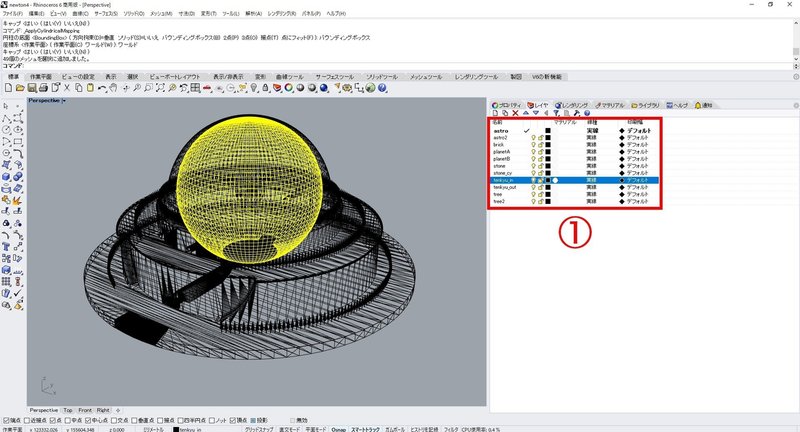Click the add viewport tab plus button
Screen dimensions: 800x432
pyautogui.click(x=118, y=411)
